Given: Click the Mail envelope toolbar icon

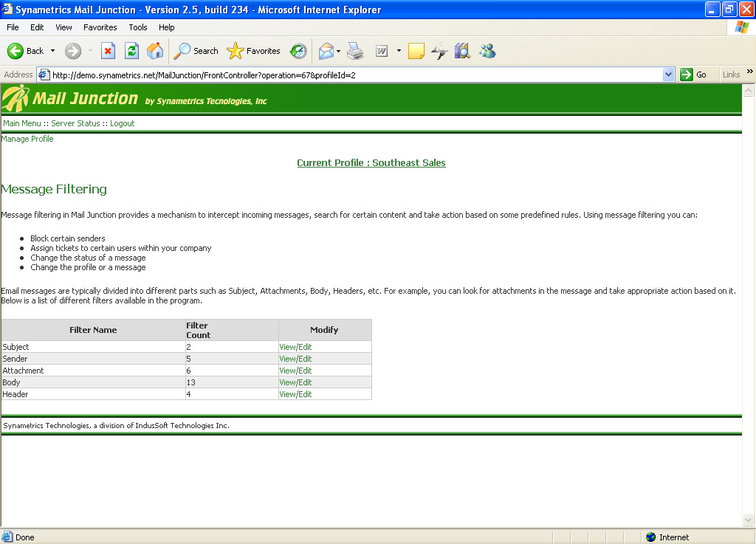Looking at the screenshot, I should coord(326,51).
